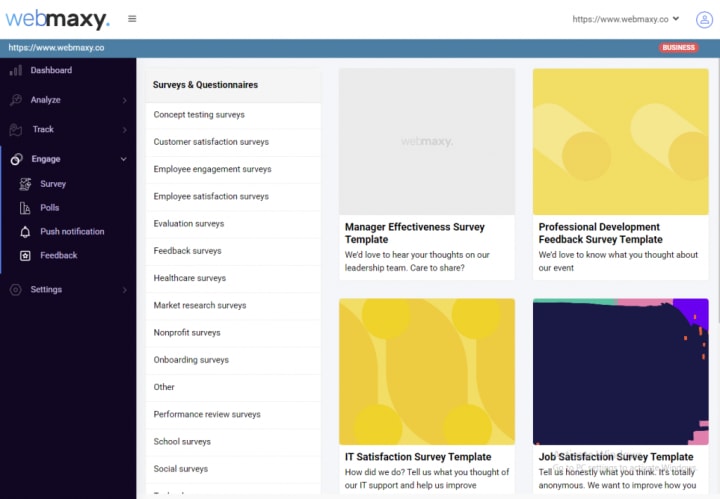
Task: Click the Survey icon in sidebar
Action: (x=25, y=184)
